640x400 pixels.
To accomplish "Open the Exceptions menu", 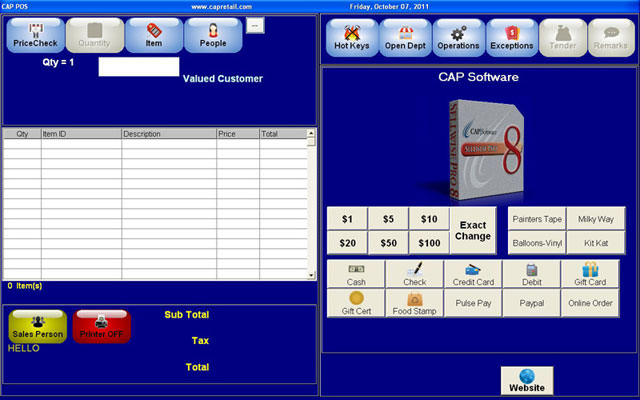I will click(x=511, y=37).
